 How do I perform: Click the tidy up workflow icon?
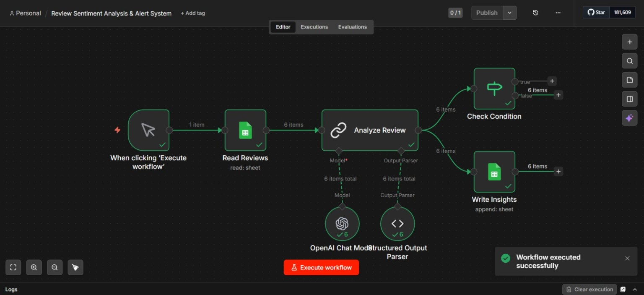pos(75,267)
